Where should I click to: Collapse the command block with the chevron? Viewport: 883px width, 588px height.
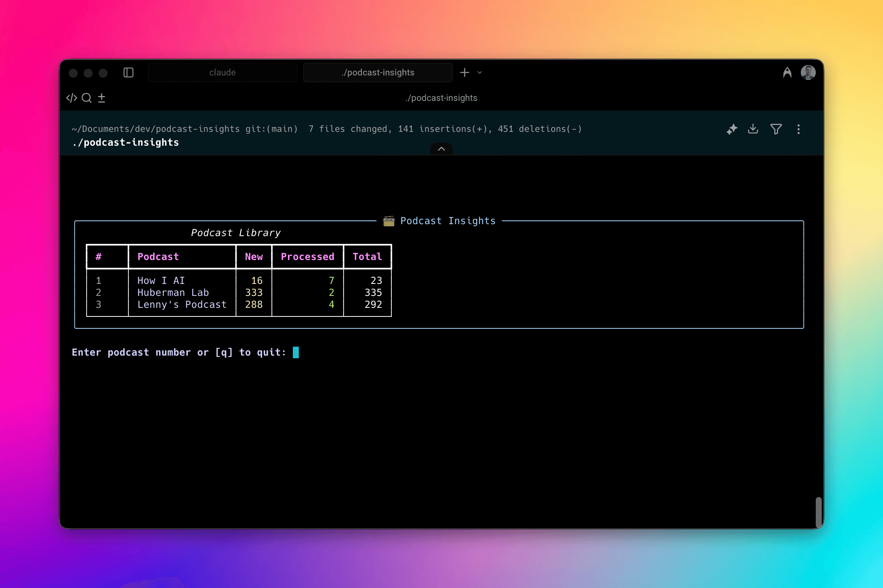[441, 149]
